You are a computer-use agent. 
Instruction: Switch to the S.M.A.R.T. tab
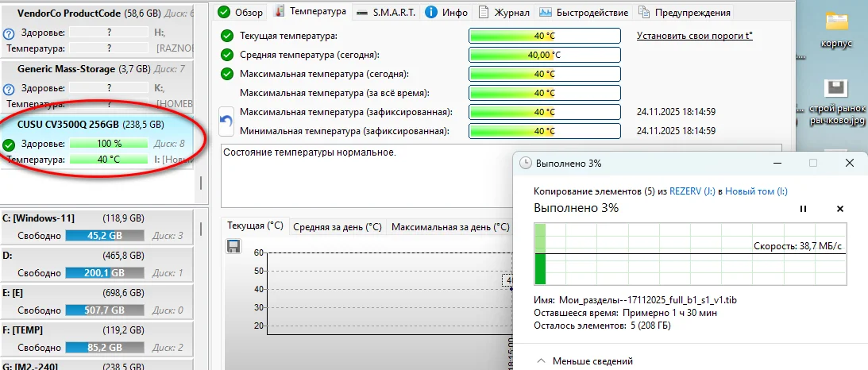coord(387,12)
